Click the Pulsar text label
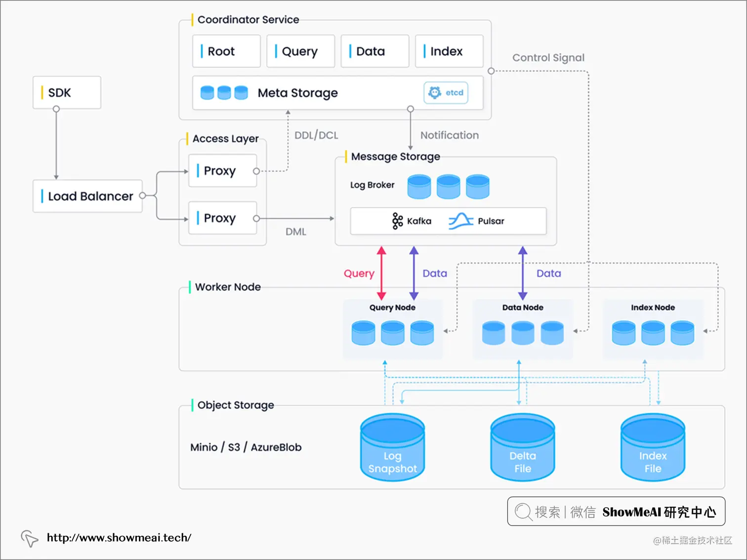The height and width of the screenshot is (560, 747). point(491,221)
